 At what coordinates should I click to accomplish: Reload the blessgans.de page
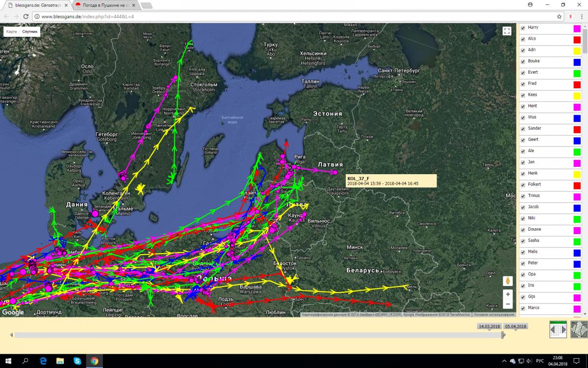tap(26, 16)
